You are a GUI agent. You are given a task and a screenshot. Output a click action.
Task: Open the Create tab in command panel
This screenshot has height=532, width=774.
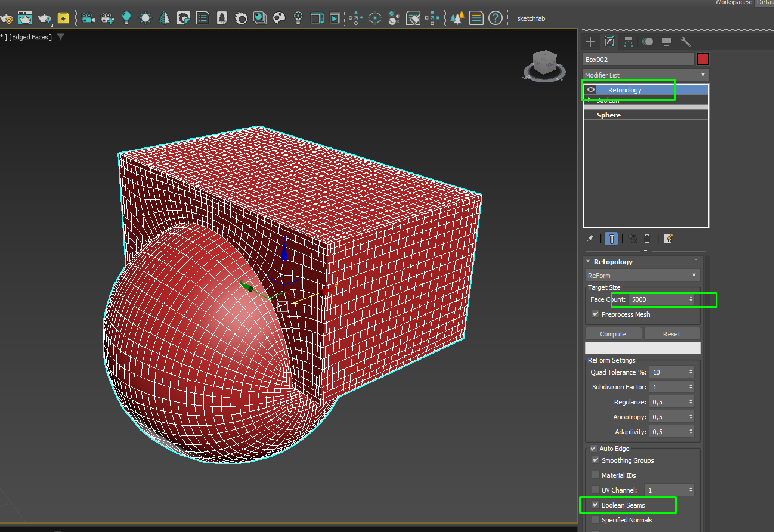tap(590, 42)
